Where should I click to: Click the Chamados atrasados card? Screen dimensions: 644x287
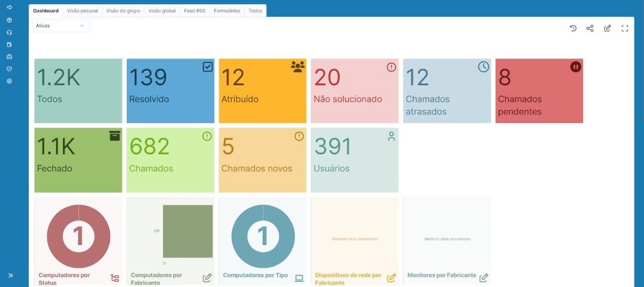point(446,90)
